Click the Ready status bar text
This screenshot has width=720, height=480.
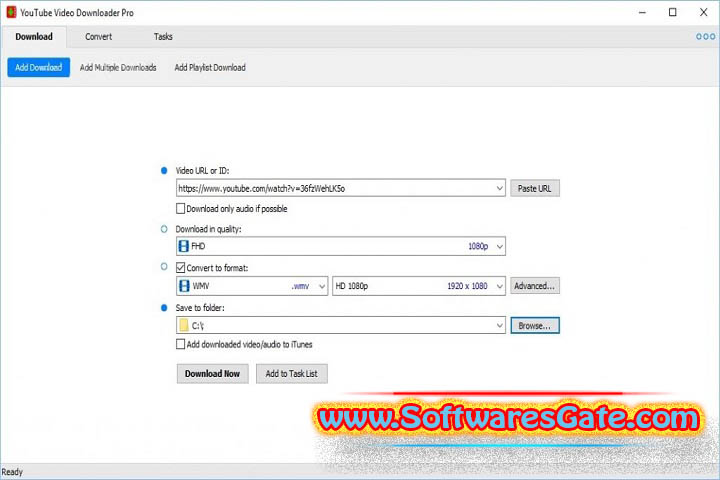(x=12, y=472)
